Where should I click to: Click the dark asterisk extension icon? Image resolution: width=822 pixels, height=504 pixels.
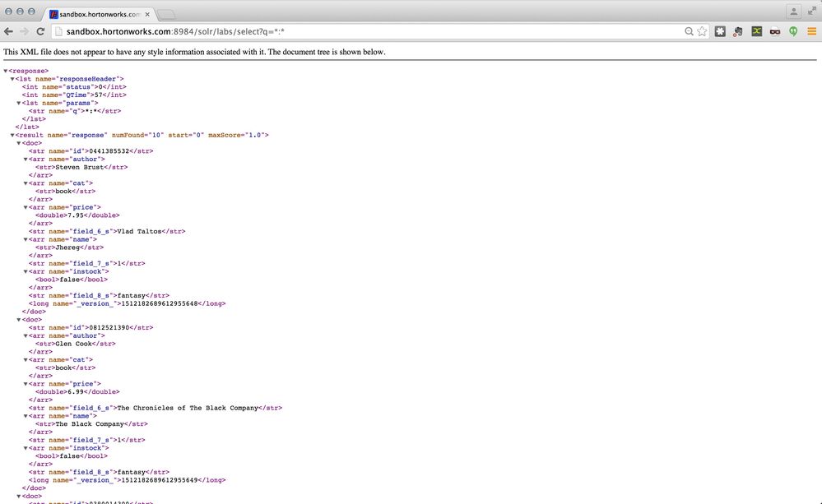point(720,30)
